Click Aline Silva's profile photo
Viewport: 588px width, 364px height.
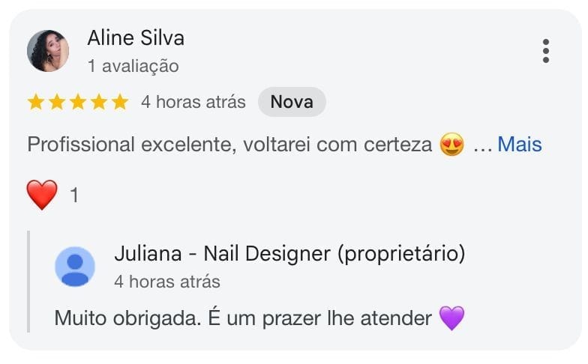click(x=48, y=51)
